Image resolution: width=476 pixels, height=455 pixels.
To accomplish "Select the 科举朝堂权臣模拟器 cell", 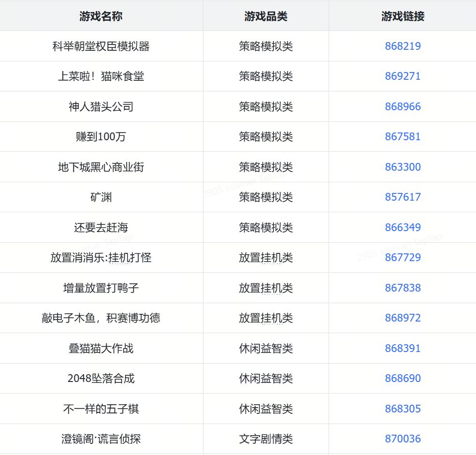I will tap(101, 46).
